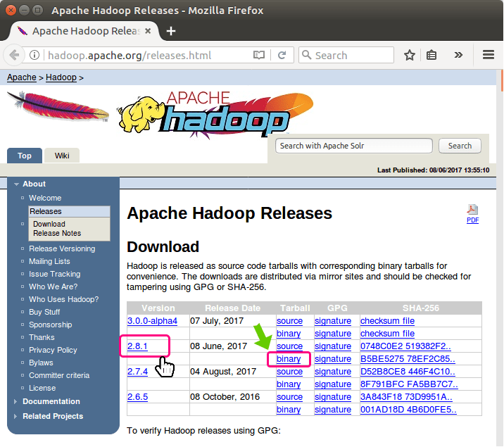
Task: Bookmark this page with the star icon
Action: tap(410, 56)
